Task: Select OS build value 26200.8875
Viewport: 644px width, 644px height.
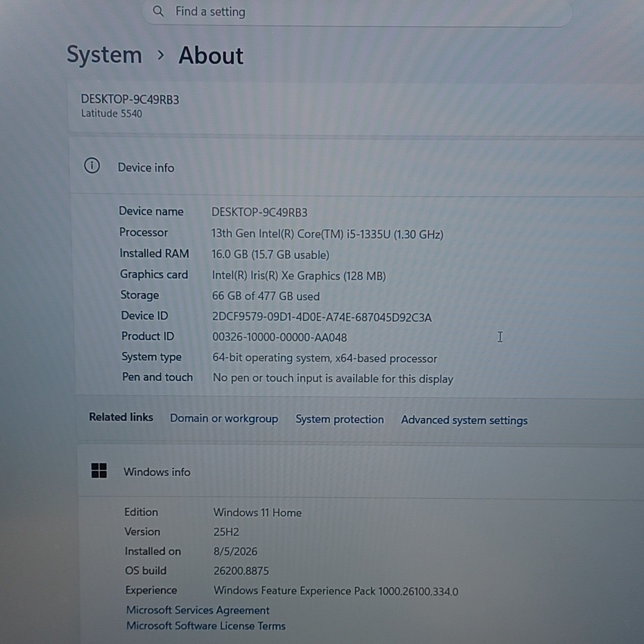Action: pyautogui.click(x=241, y=571)
